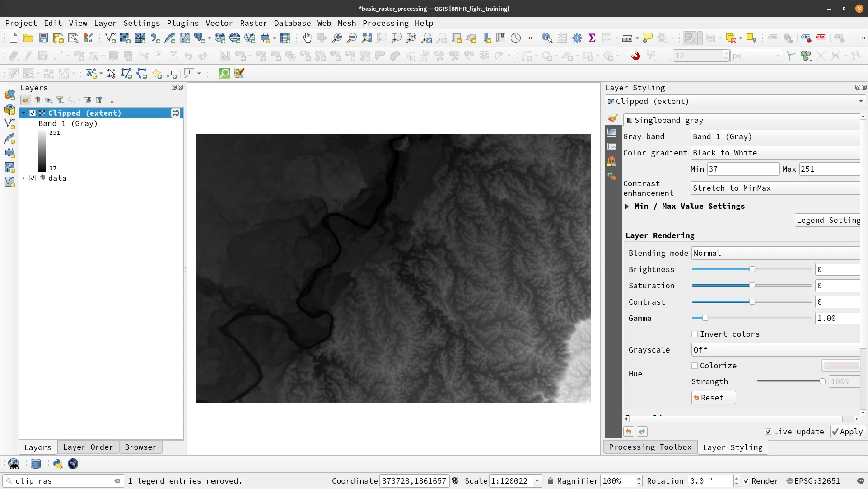Zoom to native resolution (1:1)
868x489 pixels.
[411, 38]
